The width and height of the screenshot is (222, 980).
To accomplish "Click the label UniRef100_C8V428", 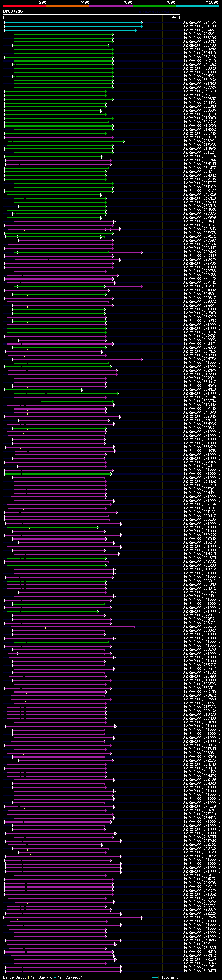I will tap(199, 57).
